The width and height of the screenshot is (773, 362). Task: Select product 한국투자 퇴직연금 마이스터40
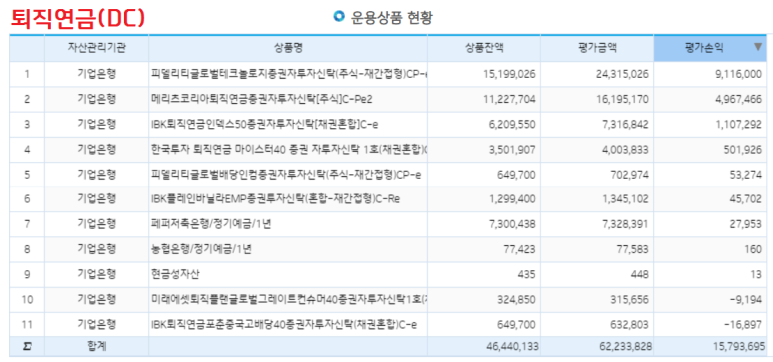[x=289, y=149]
